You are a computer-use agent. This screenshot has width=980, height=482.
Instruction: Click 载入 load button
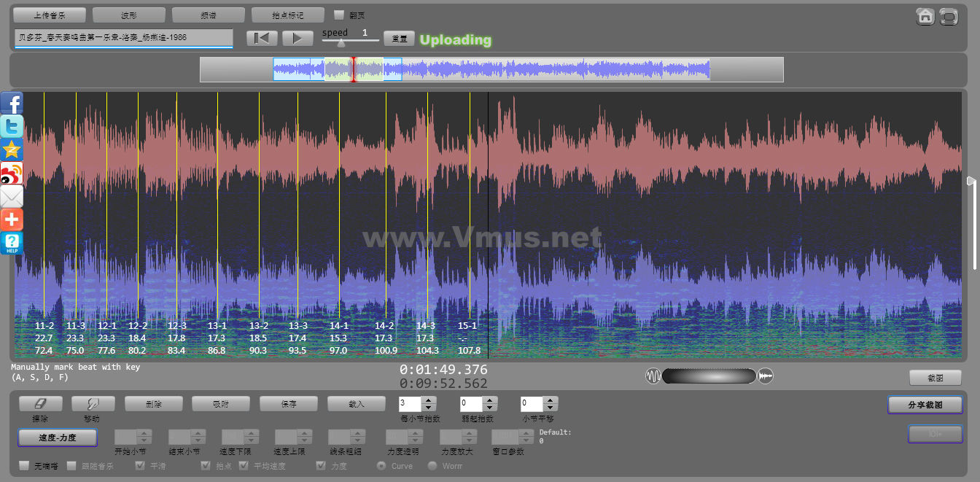[x=357, y=403]
